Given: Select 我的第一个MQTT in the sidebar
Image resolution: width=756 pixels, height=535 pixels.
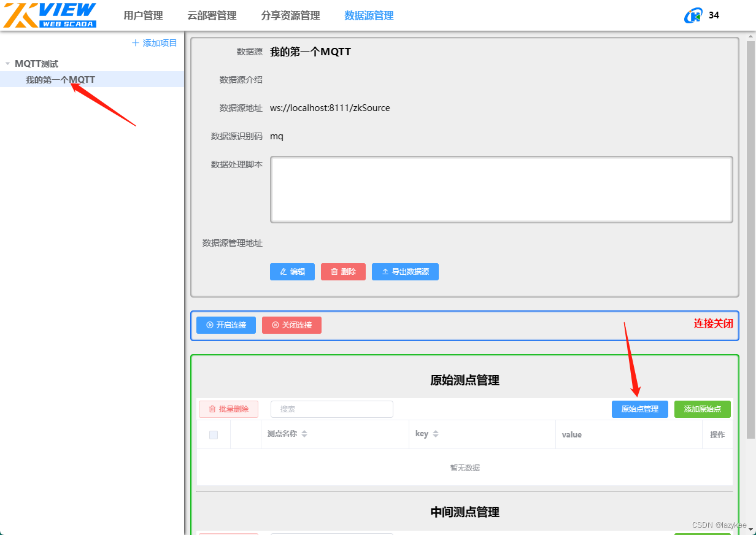Looking at the screenshot, I should [60, 79].
